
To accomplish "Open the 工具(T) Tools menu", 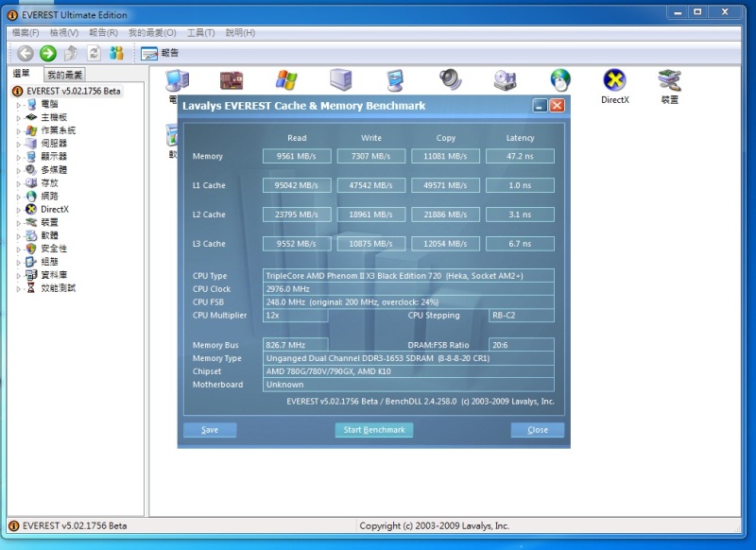I will click(x=201, y=33).
